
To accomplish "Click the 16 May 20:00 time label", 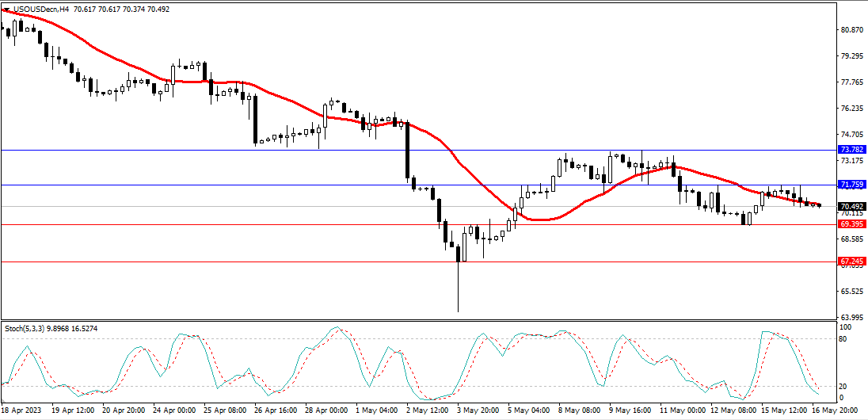I will pos(836,410).
